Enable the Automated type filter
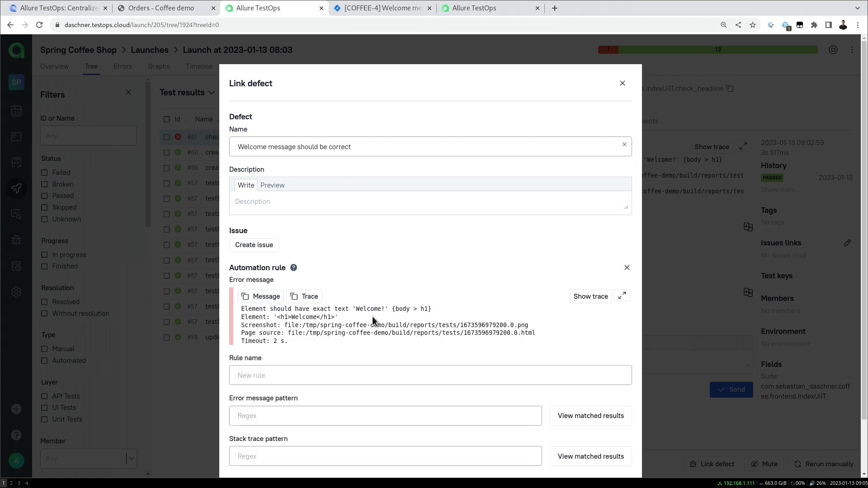 (x=44, y=361)
